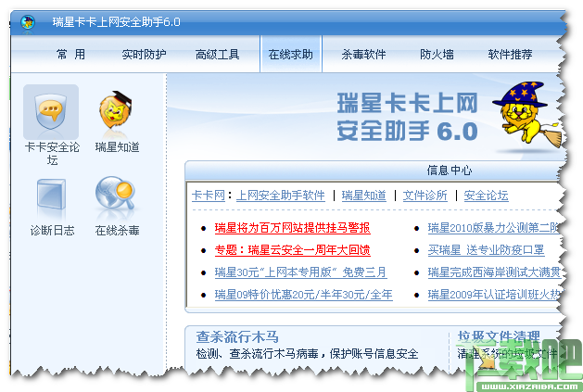Launch the 在线杀毒 globe icon
583x392 pixels.
click(x=115, y=193)
